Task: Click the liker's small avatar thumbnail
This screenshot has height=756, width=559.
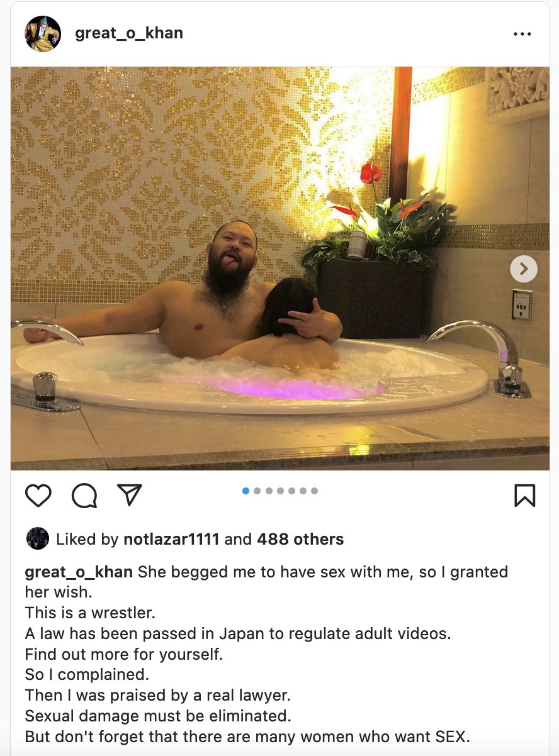Action: pyautogui.click(x=38, y=539)
